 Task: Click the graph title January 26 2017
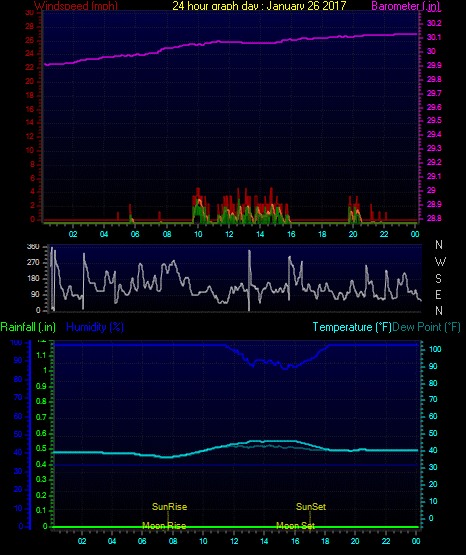click(x=306, y=5)
